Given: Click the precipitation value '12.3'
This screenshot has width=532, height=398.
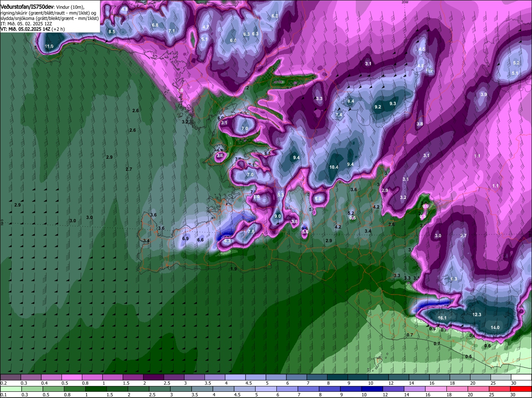Looking at the screenshot, I should click(477, 314).
